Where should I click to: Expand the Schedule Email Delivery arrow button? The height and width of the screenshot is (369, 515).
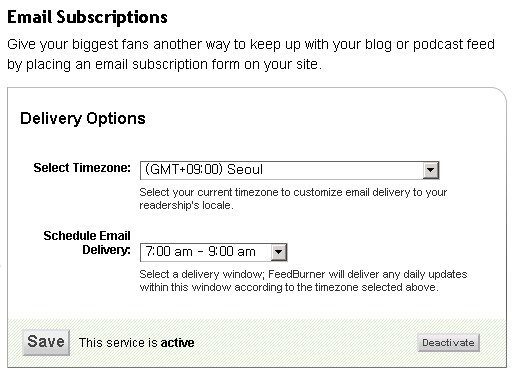click(x=279, y=252)
